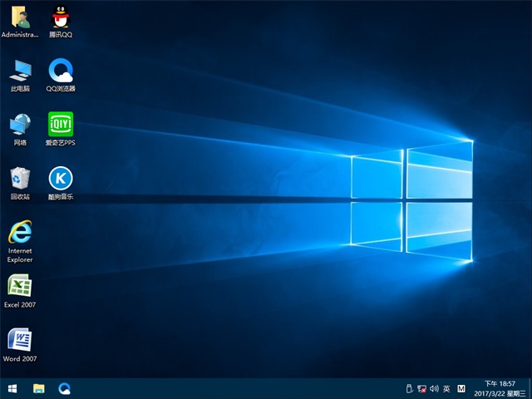Open File Explorer from the taskbar

[38, 388]
